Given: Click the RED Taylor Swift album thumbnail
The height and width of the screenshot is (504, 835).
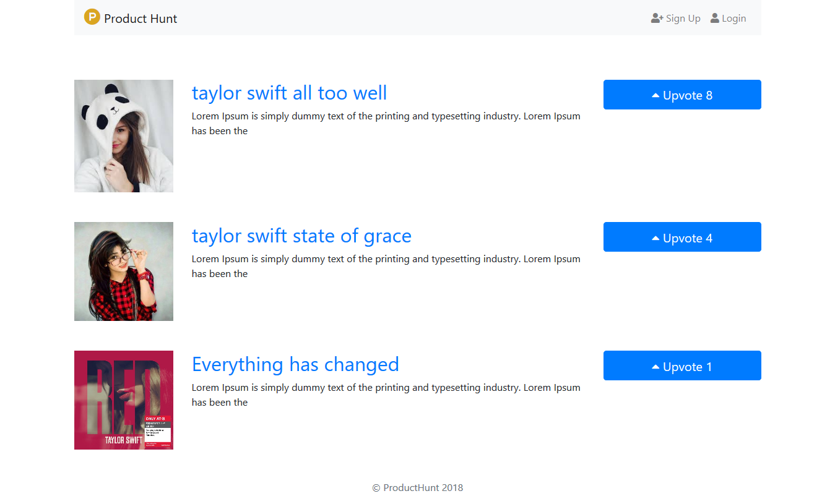Looking at the screenshot, I should 124,400.
